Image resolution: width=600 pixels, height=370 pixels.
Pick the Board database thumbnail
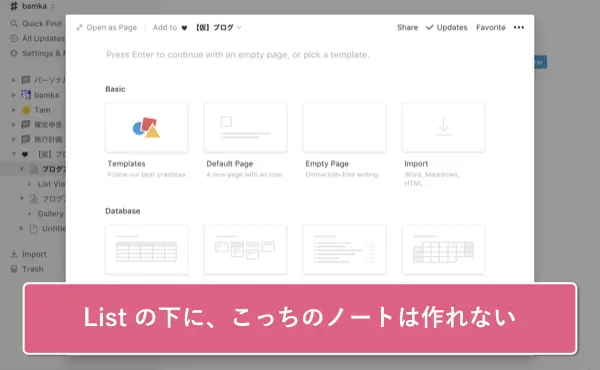[x=245, y=249]
